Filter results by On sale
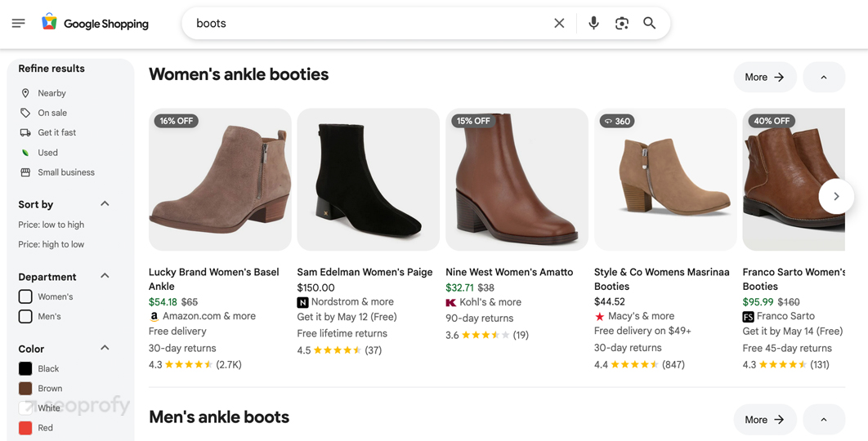Viewport: 868px width, 441px height. click(52, 113)
